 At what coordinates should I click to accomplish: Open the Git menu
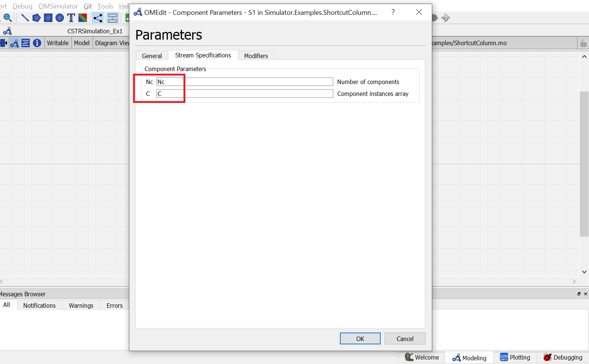pos(88,6)
